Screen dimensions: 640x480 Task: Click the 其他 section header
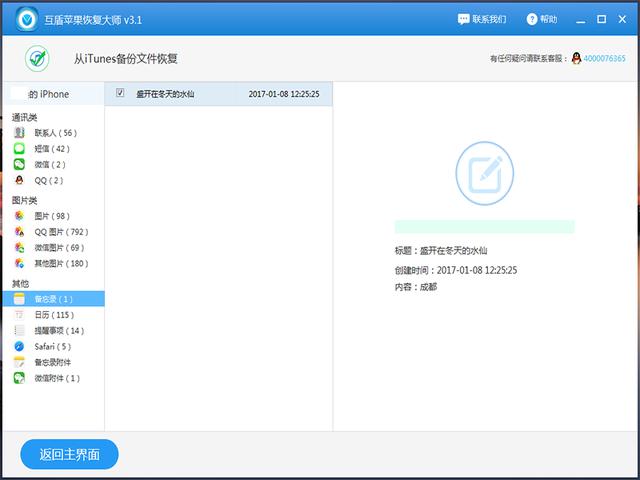click(20, 283)
